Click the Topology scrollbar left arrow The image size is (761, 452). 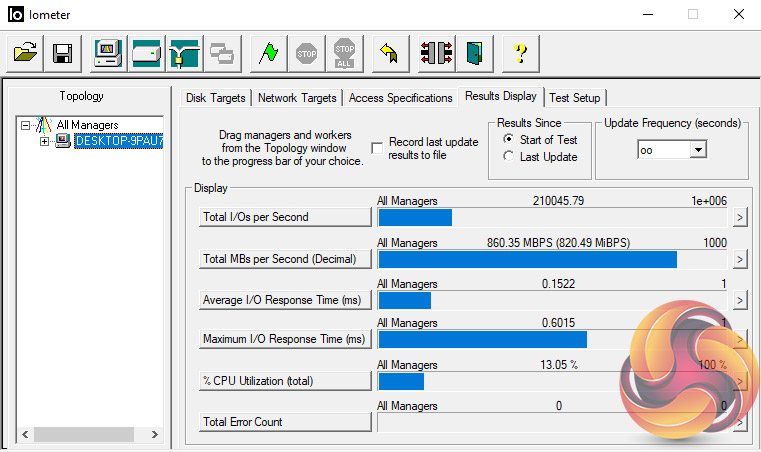click(x=25, y=434)
